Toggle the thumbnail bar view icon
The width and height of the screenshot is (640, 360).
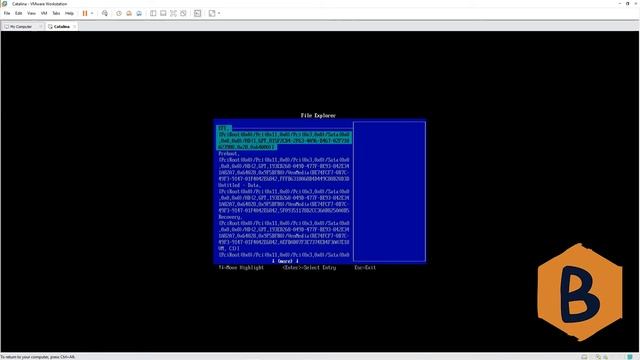tap(163, 13)
